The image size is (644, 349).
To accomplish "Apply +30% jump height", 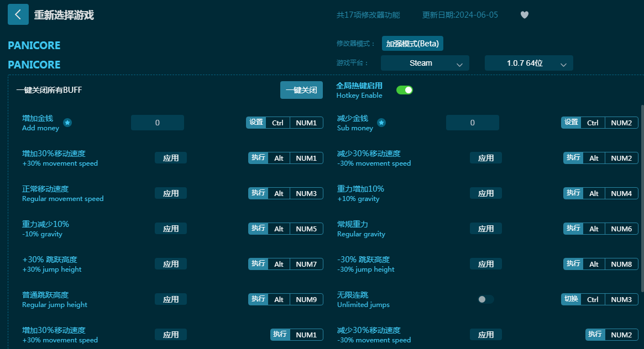I will (x=171, y=264).
